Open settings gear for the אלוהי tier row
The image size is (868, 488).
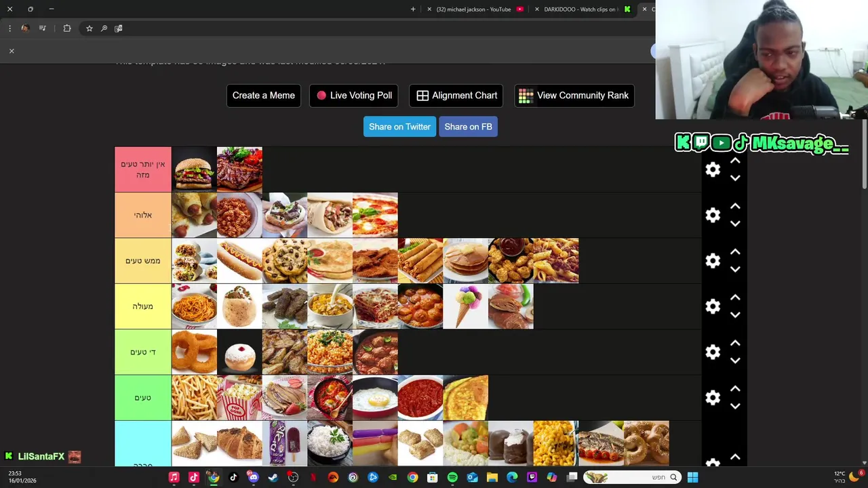(x=713, y=215)
